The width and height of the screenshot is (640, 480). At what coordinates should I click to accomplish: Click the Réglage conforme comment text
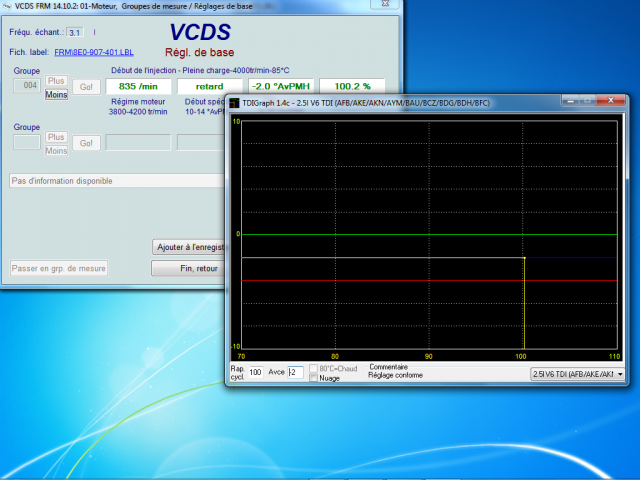pyautogui.click(x=395, y=376)
